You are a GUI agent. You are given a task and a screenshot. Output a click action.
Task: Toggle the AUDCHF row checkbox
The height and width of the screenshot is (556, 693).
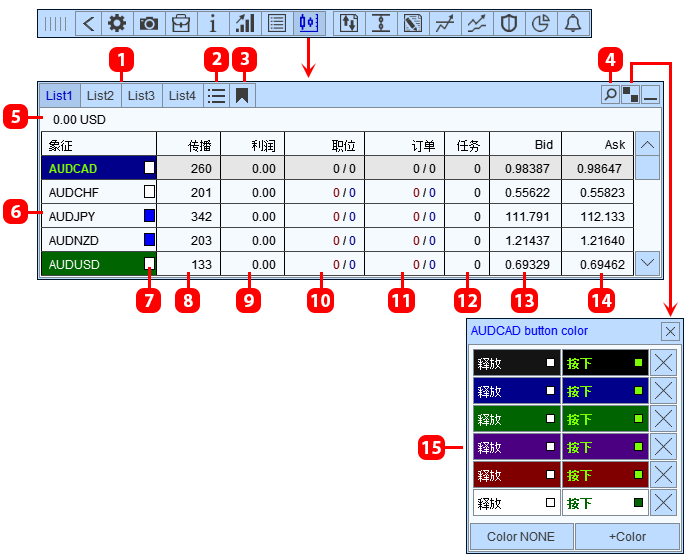[x=149, y=191]
